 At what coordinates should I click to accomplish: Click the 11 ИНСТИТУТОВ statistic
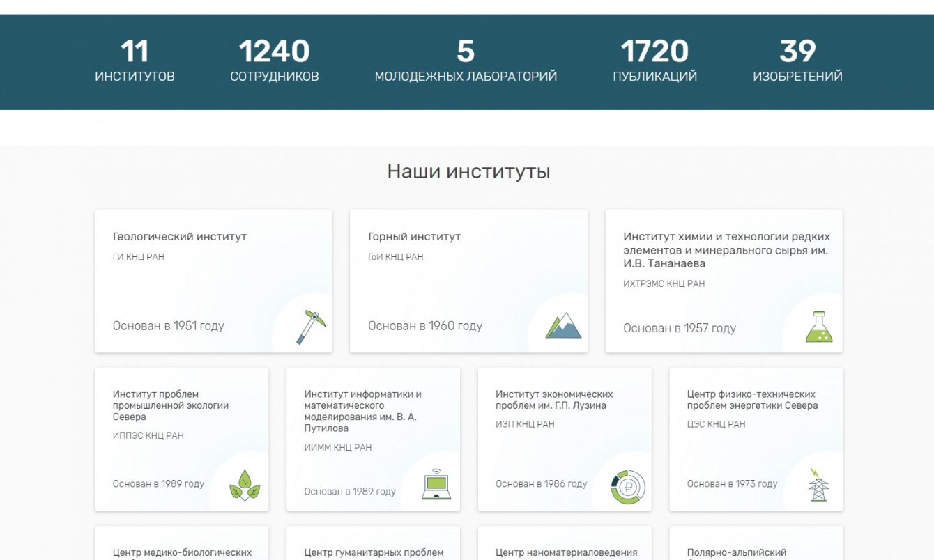[x=135, y=61]
